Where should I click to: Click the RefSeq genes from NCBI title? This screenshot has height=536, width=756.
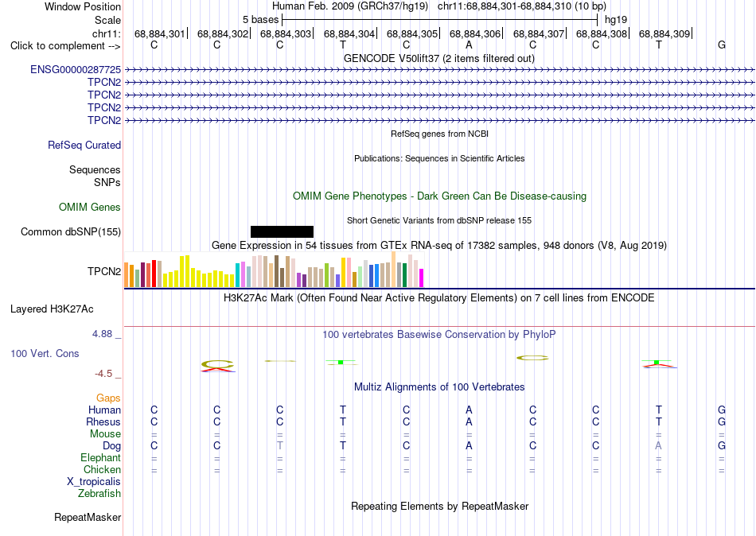(x=440, y=134)
